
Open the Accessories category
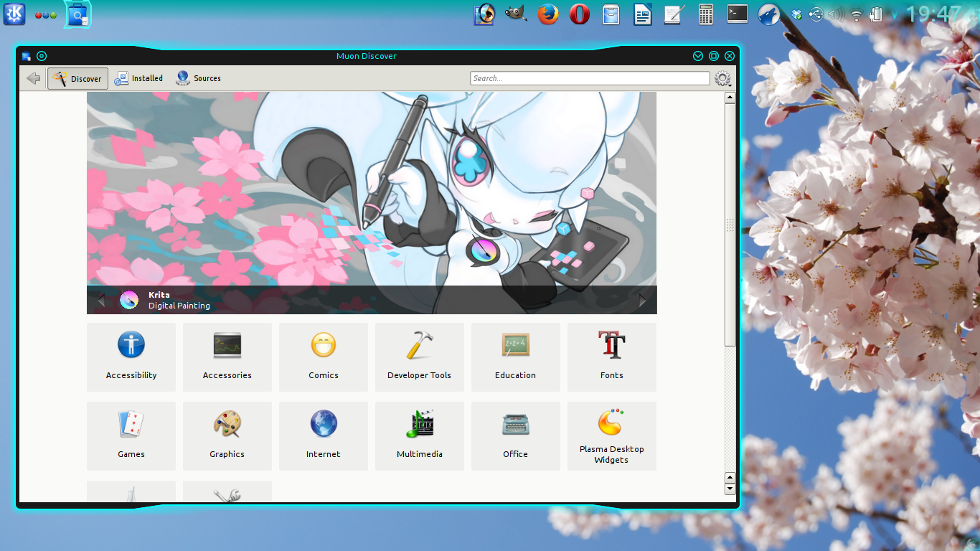pyautogui.click(x=227, y=357)
